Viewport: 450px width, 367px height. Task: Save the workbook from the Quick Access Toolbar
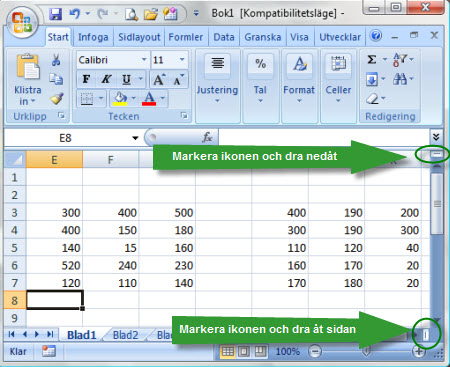55,14
